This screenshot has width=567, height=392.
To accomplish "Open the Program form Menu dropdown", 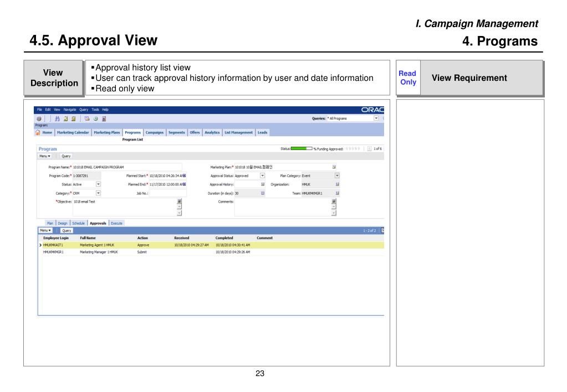I will pyautogui.click(x=45, y=156).
